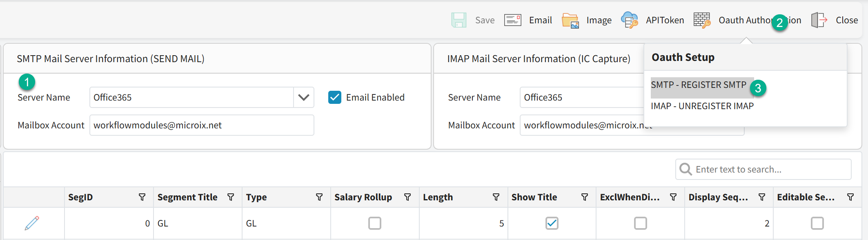The width and height of the screenshot is (868, 240).
Task: Expand the SMTP Server Name dropdown
Action: tap(303, 97)
